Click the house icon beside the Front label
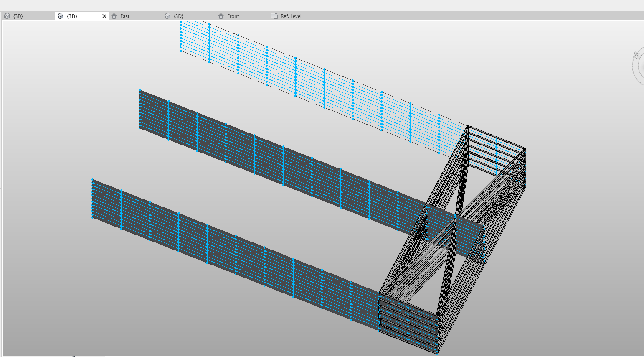 click(220, 16)
